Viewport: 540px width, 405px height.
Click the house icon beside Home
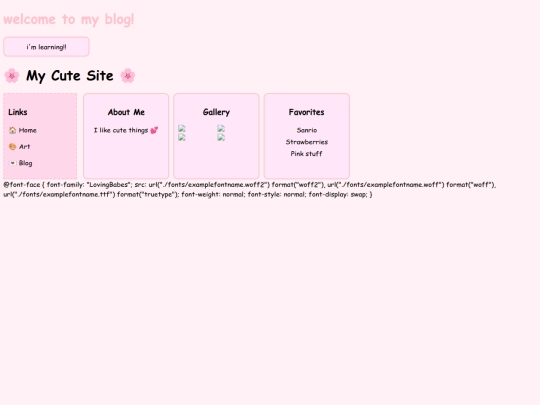[x=13, y=130]
